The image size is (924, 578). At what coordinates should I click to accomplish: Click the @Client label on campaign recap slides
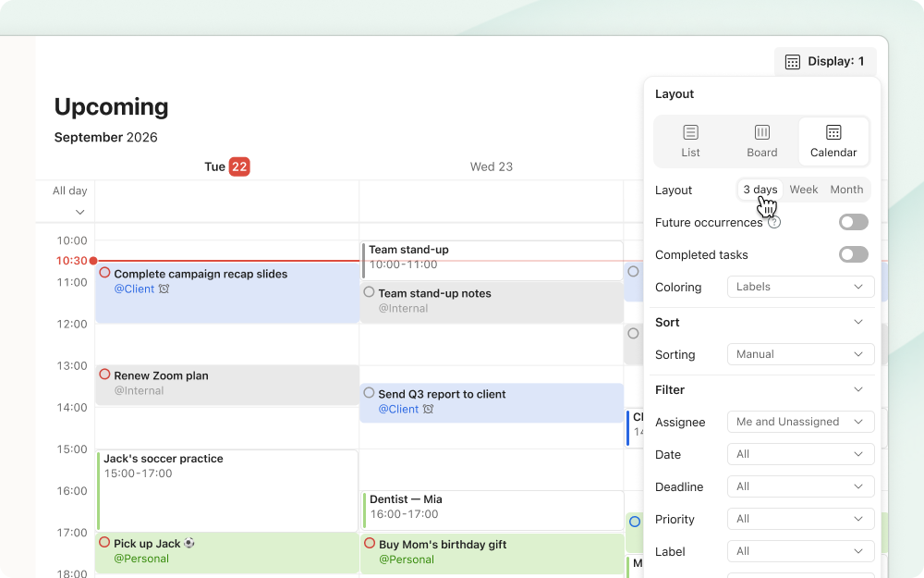[134, 289]
